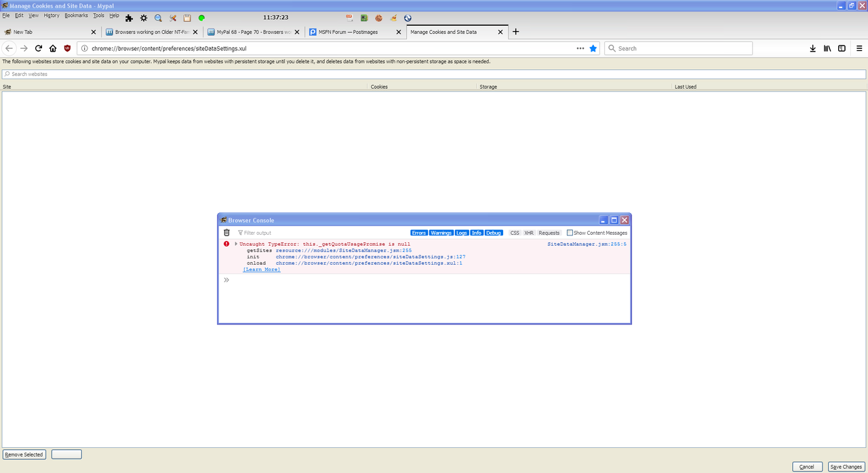Switch to MyPal 68 - Page 70 tab
Viewport: 868px width, 473px height.
(254, 32)
